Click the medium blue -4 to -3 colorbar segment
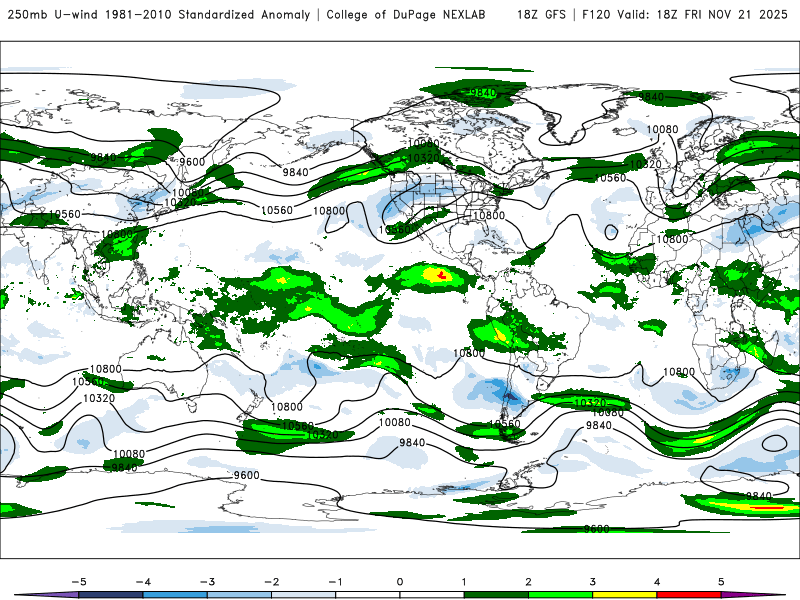 [x=175, y=595]
